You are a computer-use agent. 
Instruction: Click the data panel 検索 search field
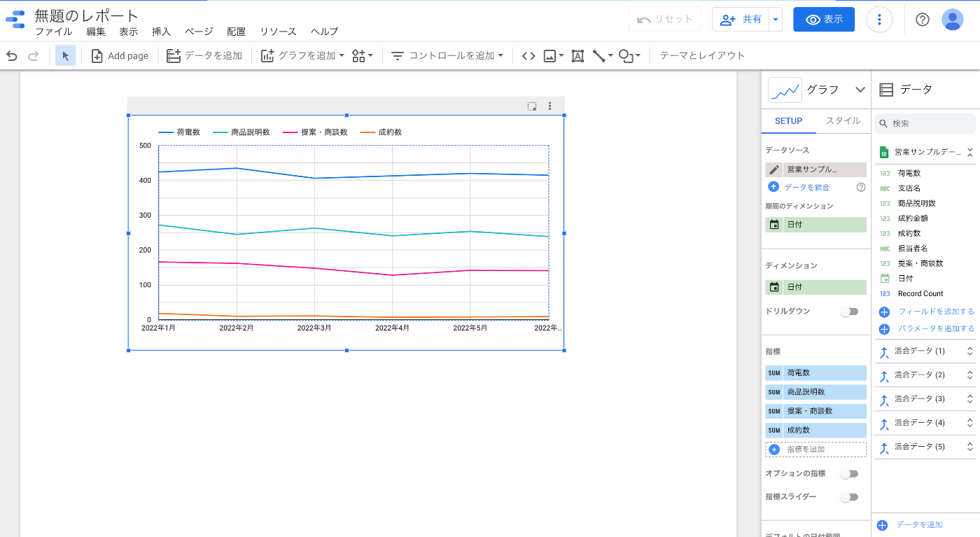925,123
